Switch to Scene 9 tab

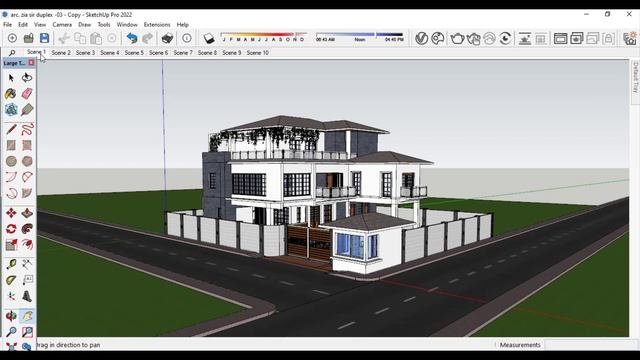232,53
